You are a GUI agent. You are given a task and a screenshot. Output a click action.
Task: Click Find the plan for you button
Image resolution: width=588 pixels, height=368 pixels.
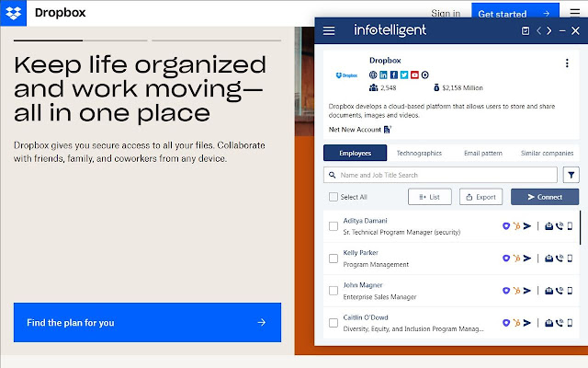click(x=147, y=323)
